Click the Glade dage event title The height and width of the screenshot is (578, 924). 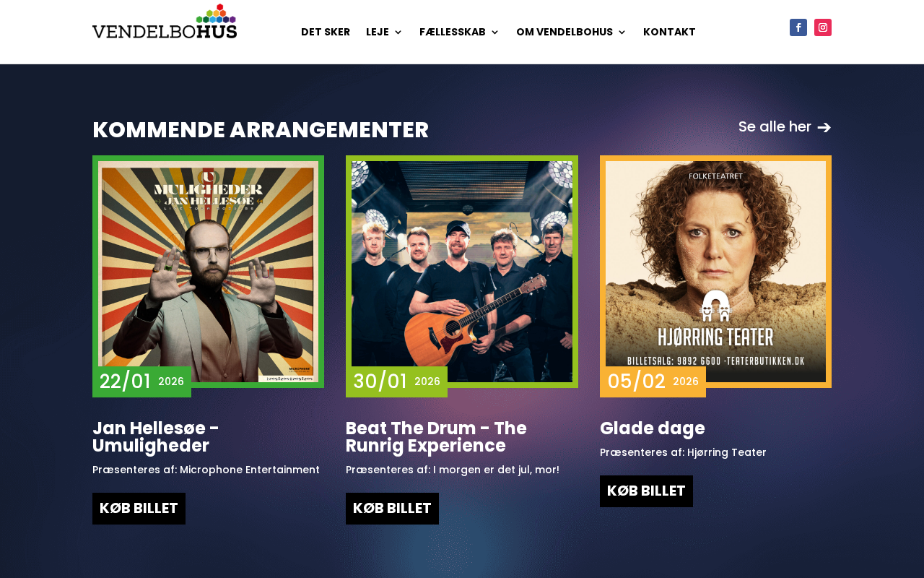[x=653, y=428]
